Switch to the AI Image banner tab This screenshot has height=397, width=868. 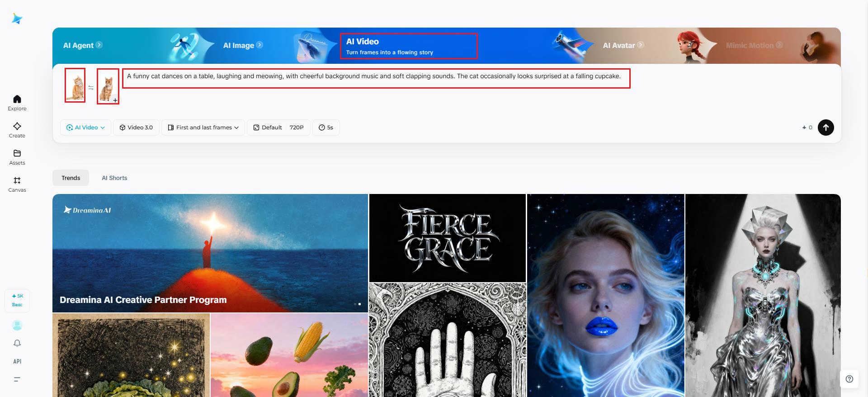[243, 45]
